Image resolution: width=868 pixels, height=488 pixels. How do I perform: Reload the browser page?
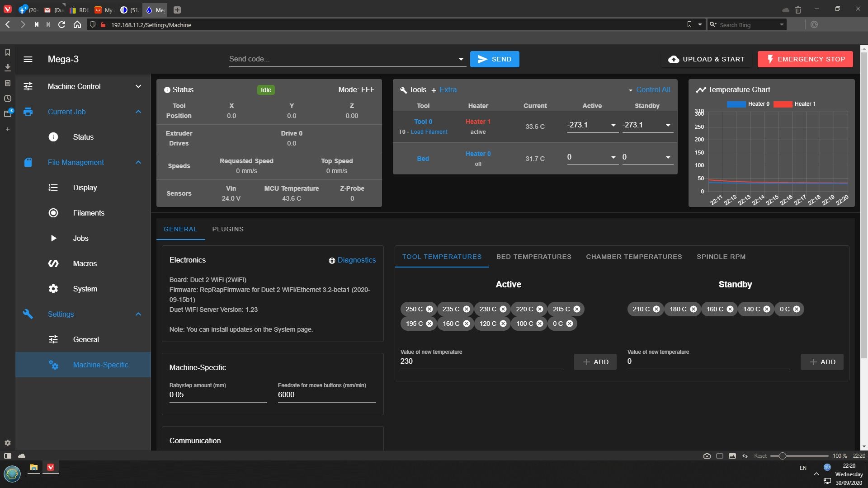pyautogui.click(x=62, y=25)
